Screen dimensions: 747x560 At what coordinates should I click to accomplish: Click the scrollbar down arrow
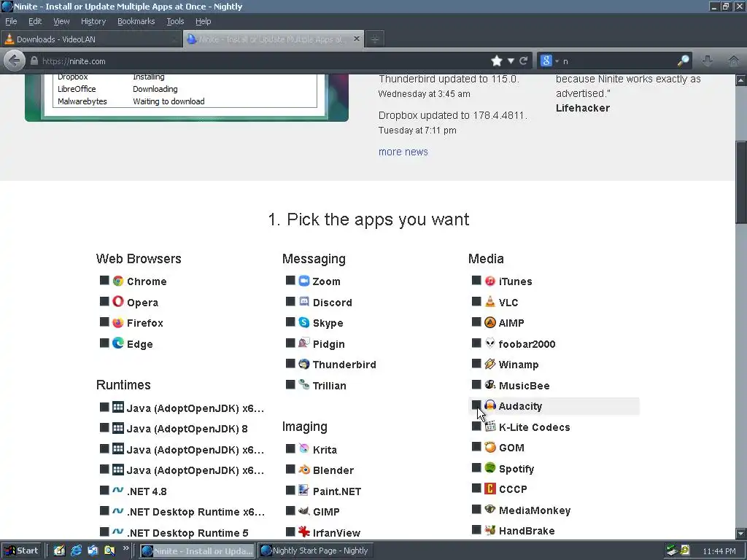click(741, 533)
